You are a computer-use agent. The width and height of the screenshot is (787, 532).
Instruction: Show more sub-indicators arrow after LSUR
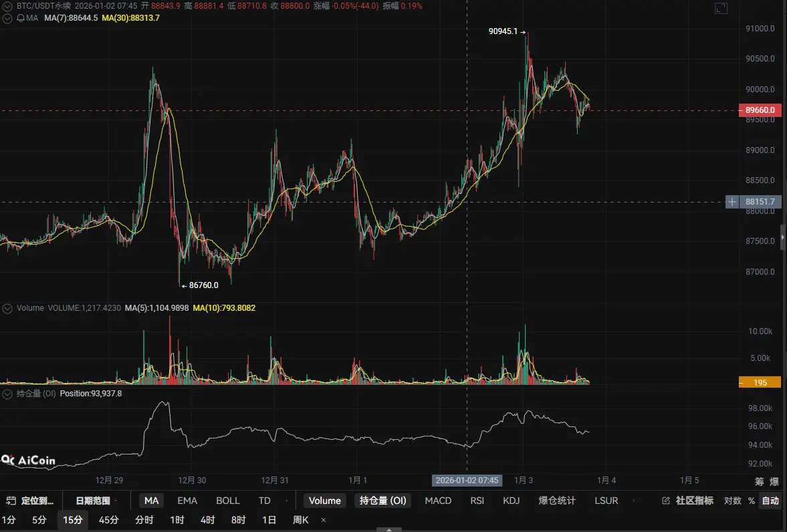coord(633,501)
